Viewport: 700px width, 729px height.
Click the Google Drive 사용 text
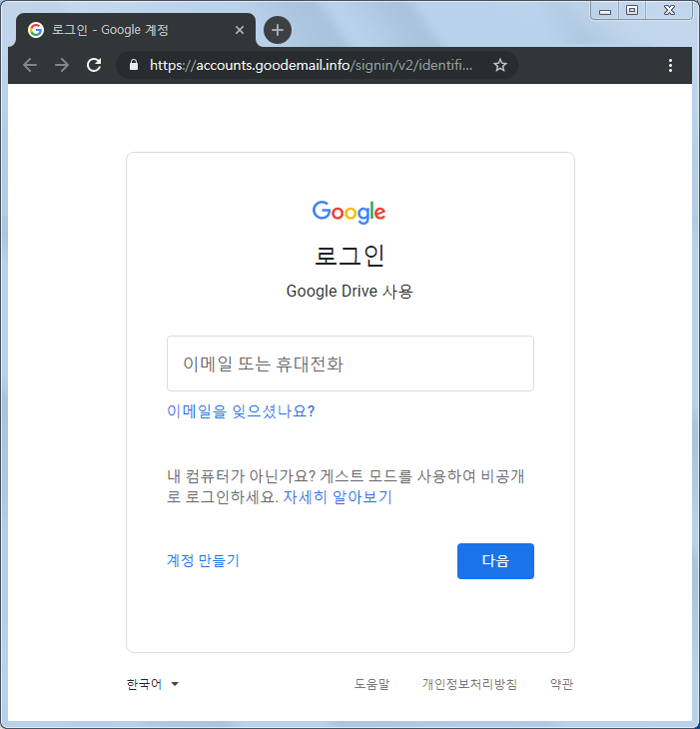coord(350,291)
